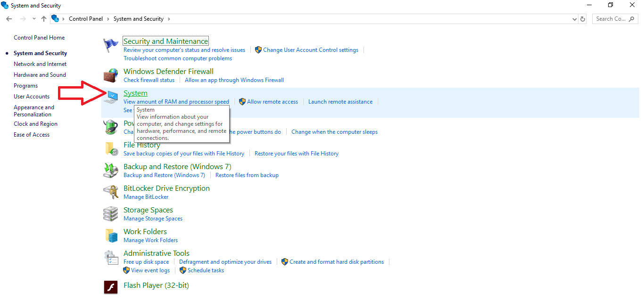Click Create and format hard disk partitions
This screenshot has height=301, width=644.
[x=337, y=262]
